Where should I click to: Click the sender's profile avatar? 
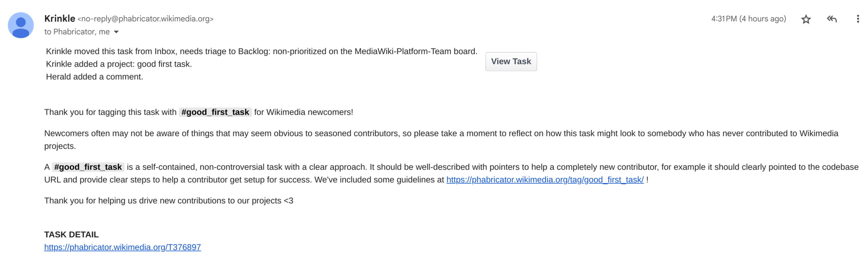point(21,25)
